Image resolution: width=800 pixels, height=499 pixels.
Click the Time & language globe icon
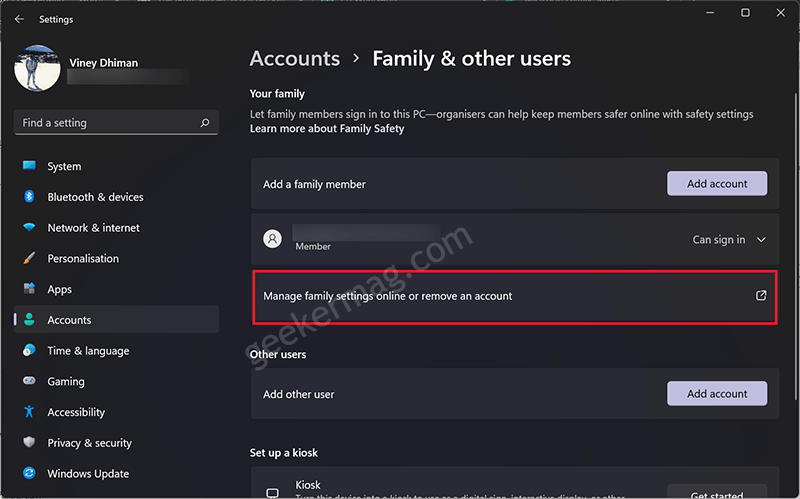pyautogui.click(x=29, y=350)
